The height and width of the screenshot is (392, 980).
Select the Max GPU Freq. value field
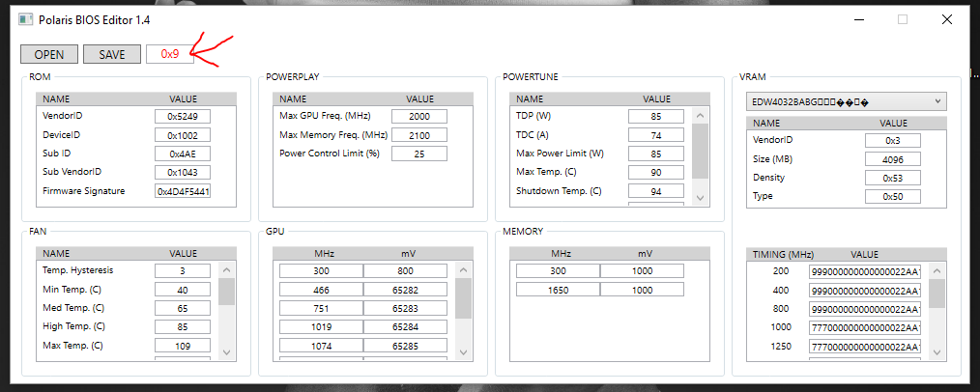(x=419, y=117)
